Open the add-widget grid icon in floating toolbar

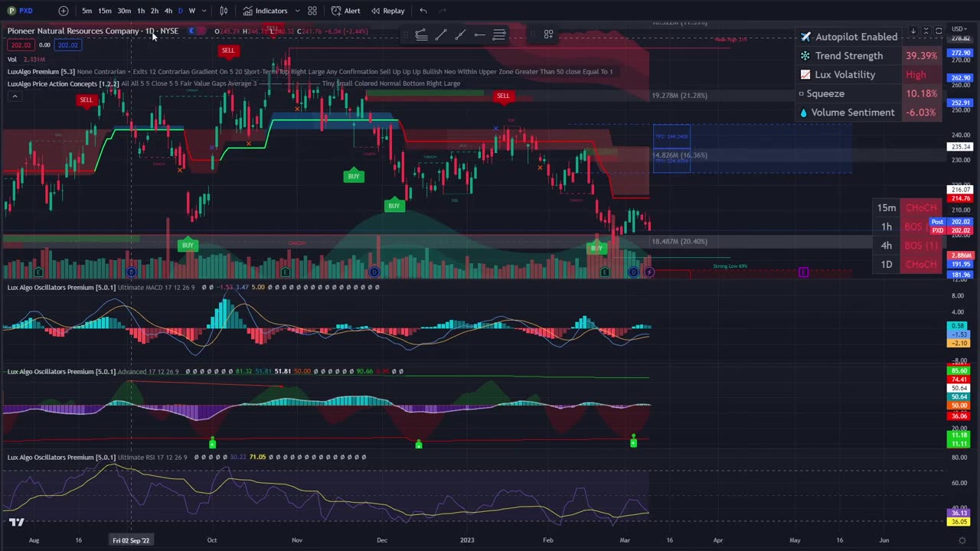point(548,34)
